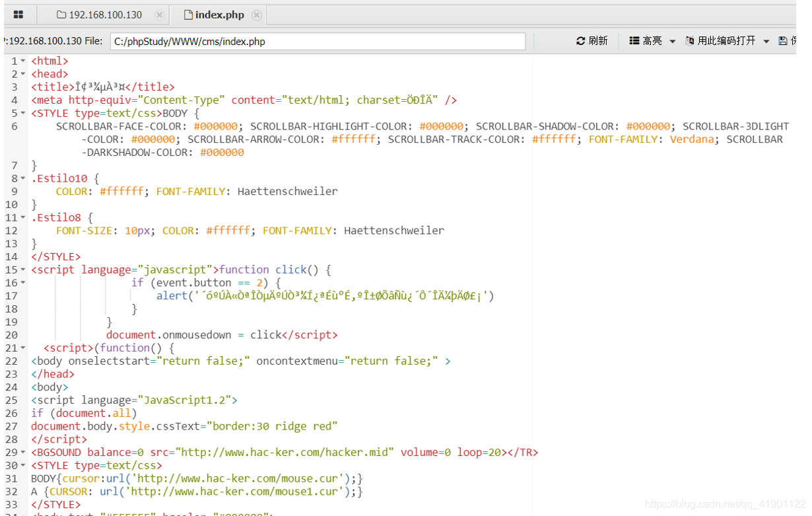Click the save disk icon in the toolbar
Screen dimensions: 812x516
[783, 41]
